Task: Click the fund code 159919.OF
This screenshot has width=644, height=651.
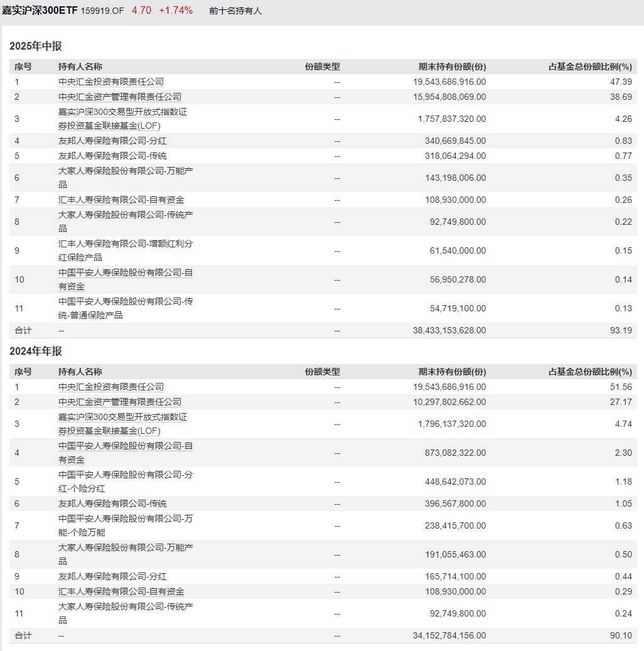Action: [x=102, y=11]
